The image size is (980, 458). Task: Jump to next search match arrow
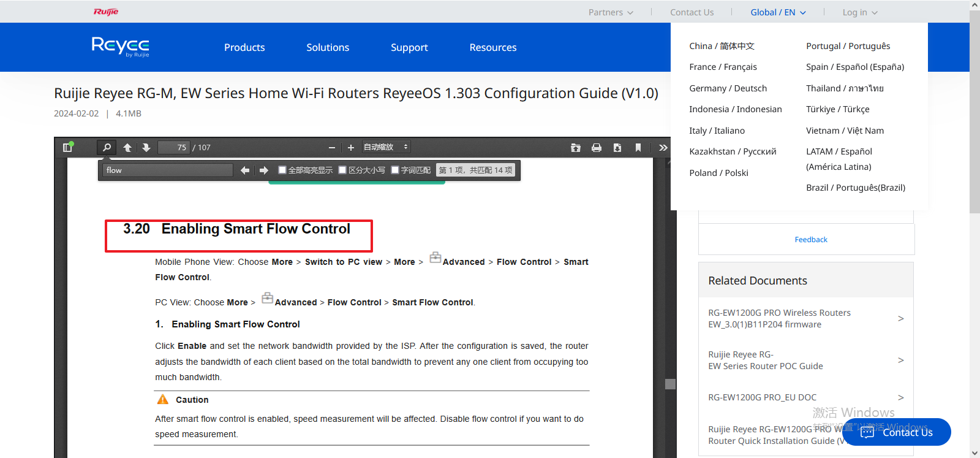[264, 170]
